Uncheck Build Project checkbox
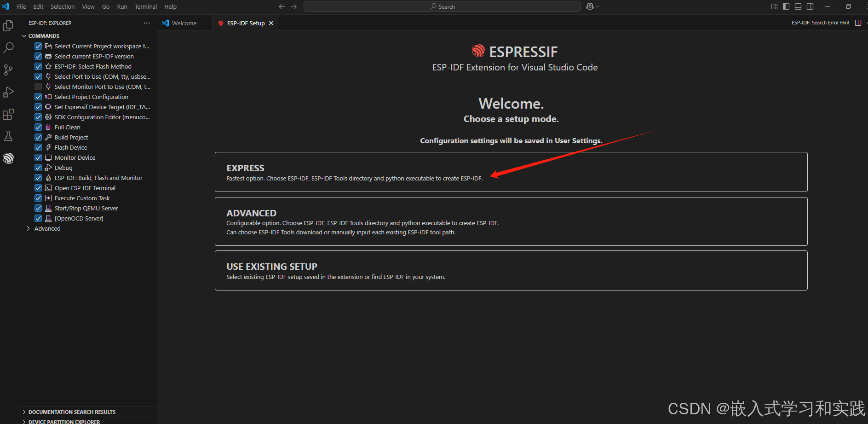The width and height of the screenshot is (868, 424). tap(38, 137)
